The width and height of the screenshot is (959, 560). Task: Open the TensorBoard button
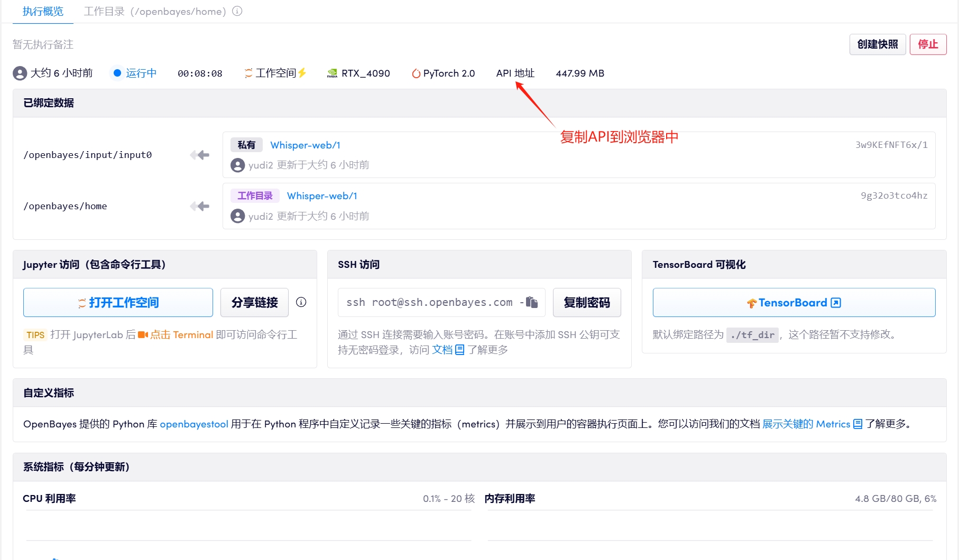point(794,302)
